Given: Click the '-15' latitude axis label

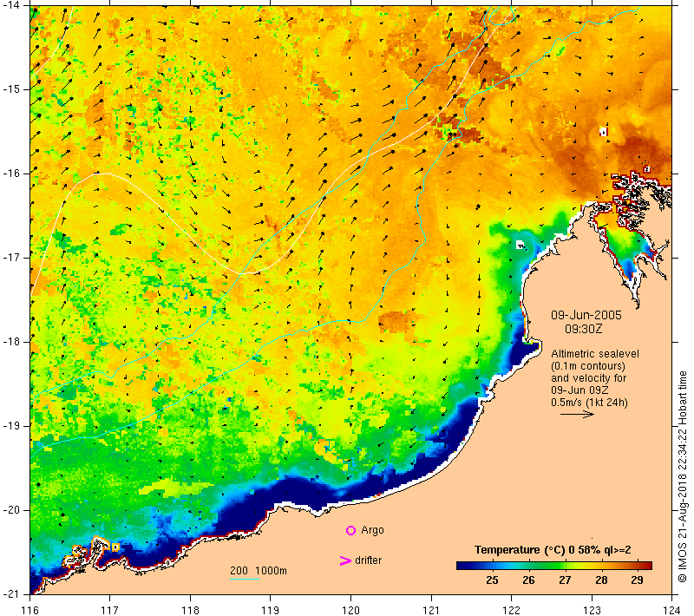Looking at the screenshot, I should (x=10, y=89).
